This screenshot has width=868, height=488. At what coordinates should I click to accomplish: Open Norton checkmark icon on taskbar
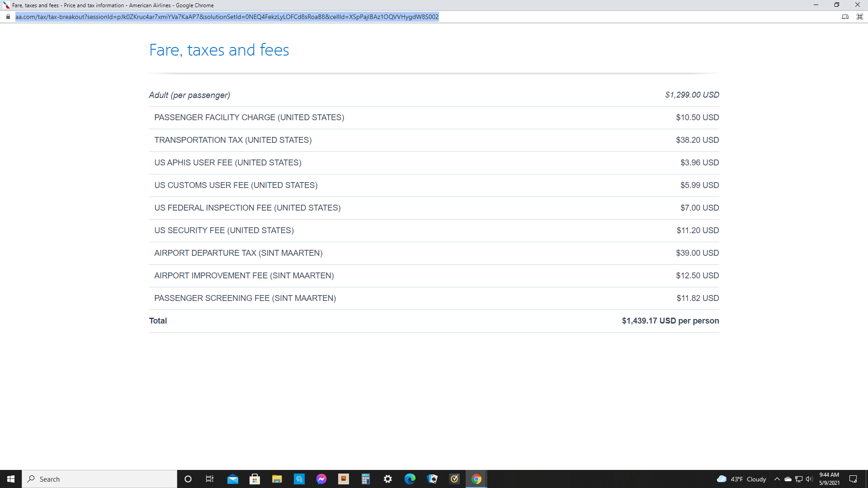(454, 479)
